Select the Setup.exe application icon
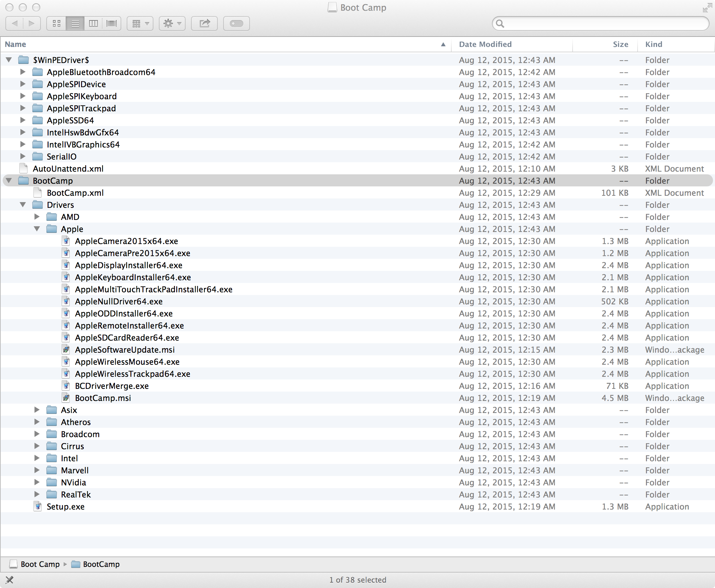 click(38, 507)
